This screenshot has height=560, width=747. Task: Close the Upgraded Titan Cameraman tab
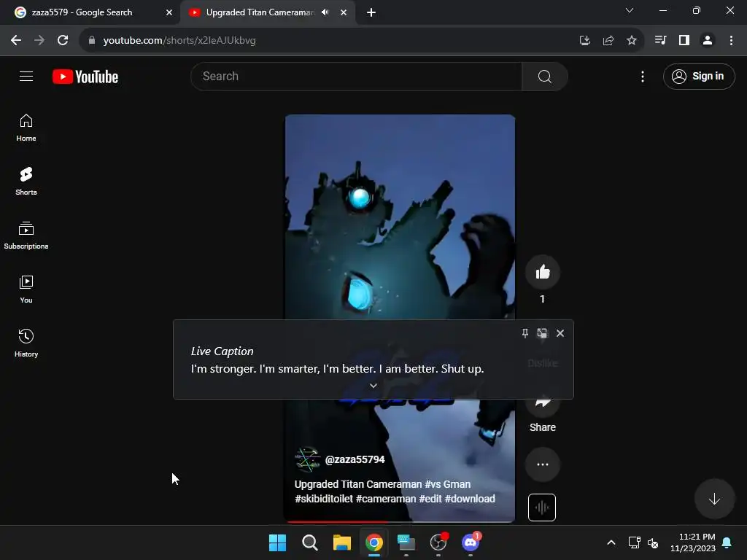344,12
